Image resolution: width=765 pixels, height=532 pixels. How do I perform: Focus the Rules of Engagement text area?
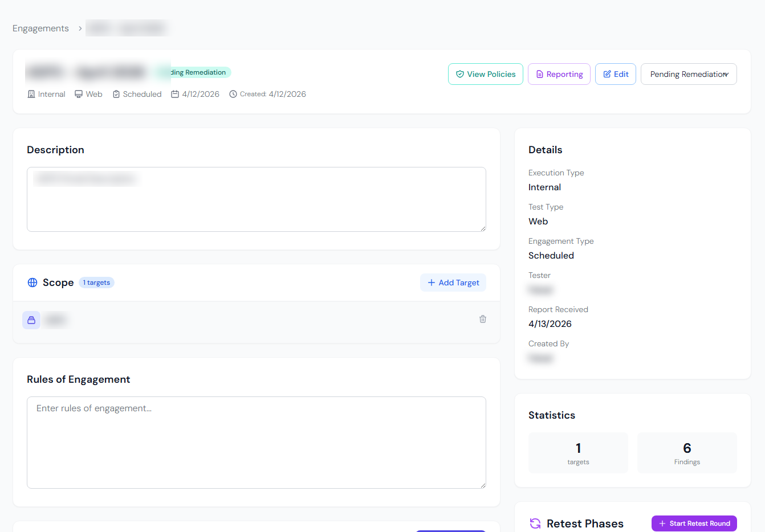click(257, 443)
